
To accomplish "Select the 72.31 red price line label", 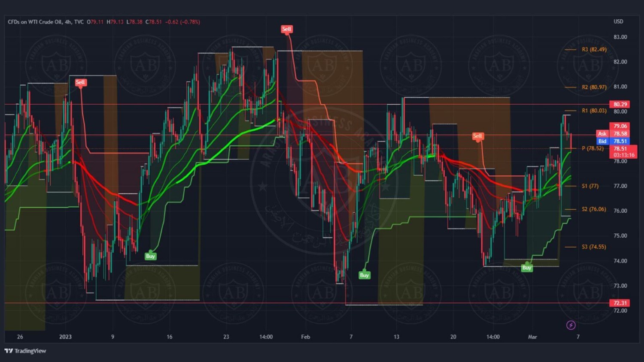I will point(620,303).
